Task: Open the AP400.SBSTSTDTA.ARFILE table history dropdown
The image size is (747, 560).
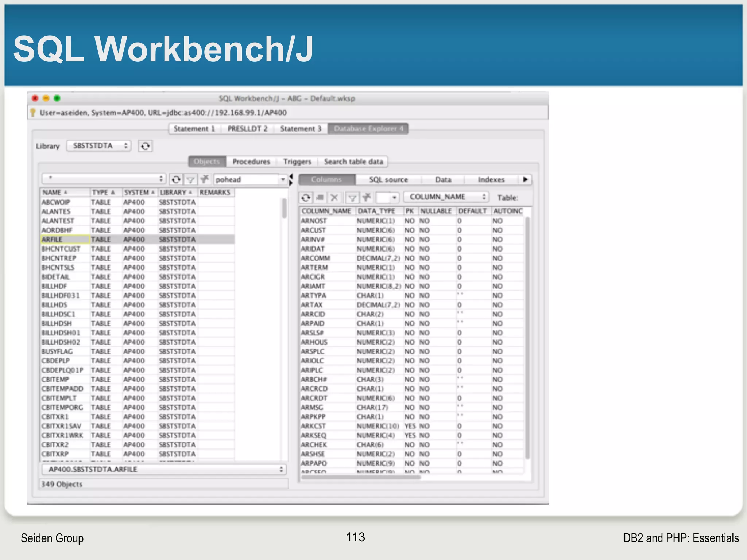Action: coord(164,469)
